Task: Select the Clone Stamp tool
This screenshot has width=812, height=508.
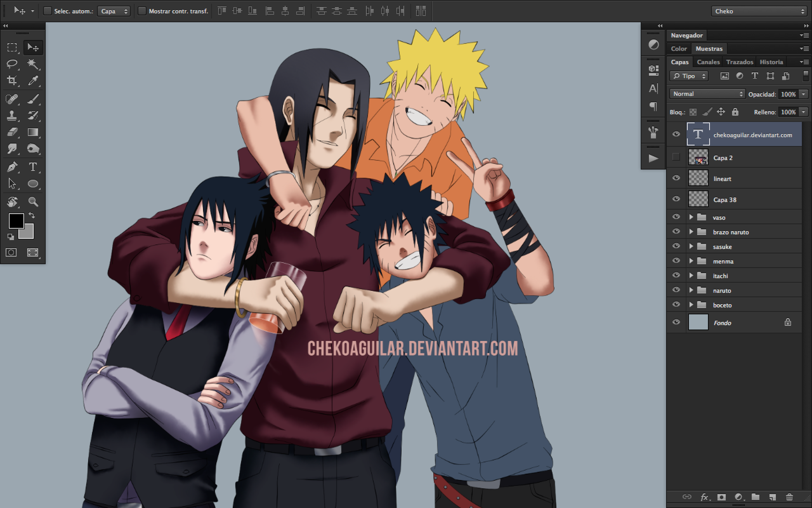Action: (x=12, y=116)
